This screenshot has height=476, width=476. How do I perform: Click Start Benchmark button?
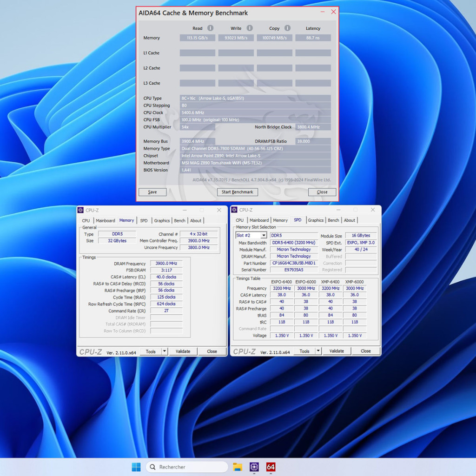238,192
